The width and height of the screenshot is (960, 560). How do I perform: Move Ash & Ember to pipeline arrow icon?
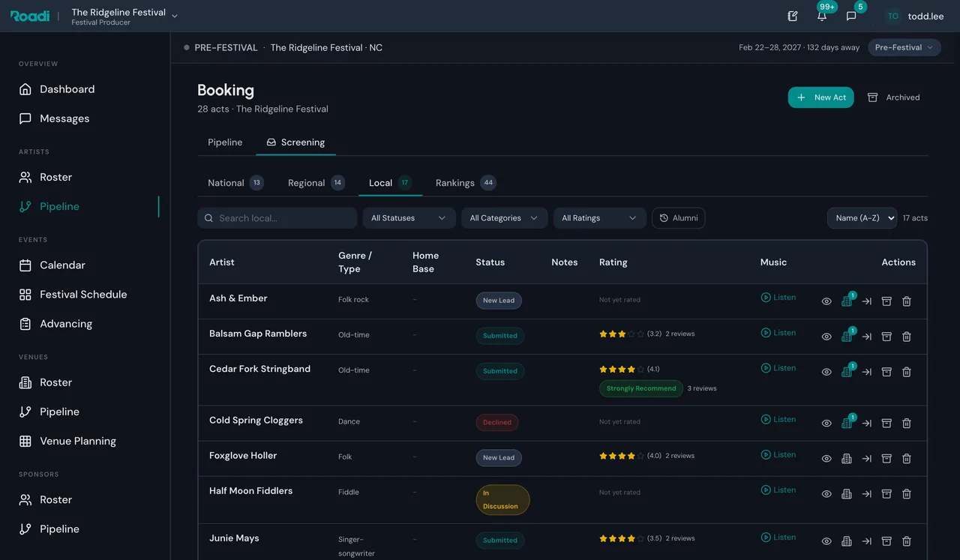coord(867,301)
